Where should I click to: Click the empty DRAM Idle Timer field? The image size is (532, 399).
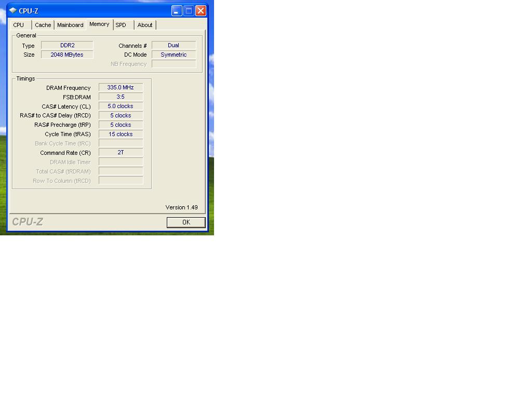tap(121, 162)
